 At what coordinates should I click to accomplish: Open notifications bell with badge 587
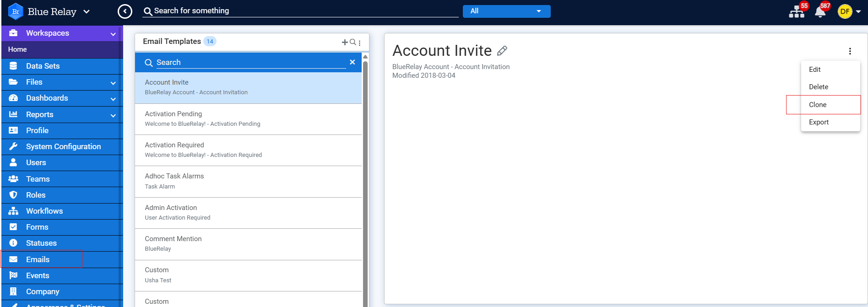click(820, 12)
